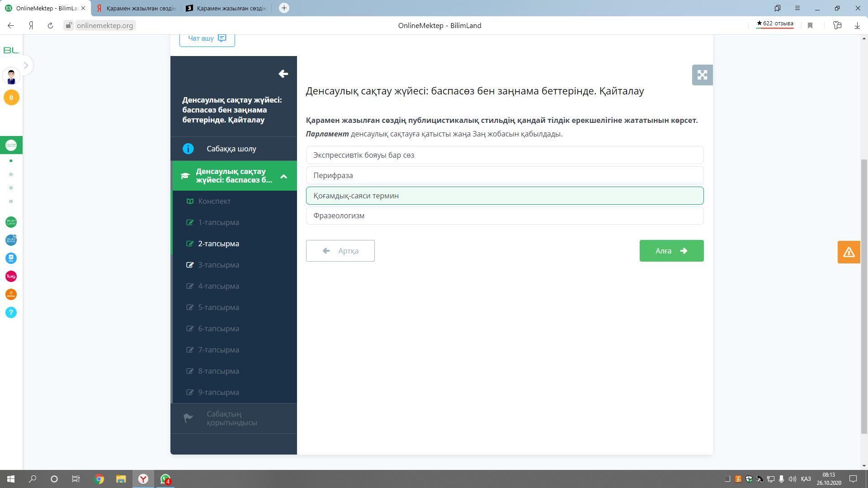The height and width of the screenshot is (488, 868).
Task: Click the cyan help question icon
Action: pos(11,312)
